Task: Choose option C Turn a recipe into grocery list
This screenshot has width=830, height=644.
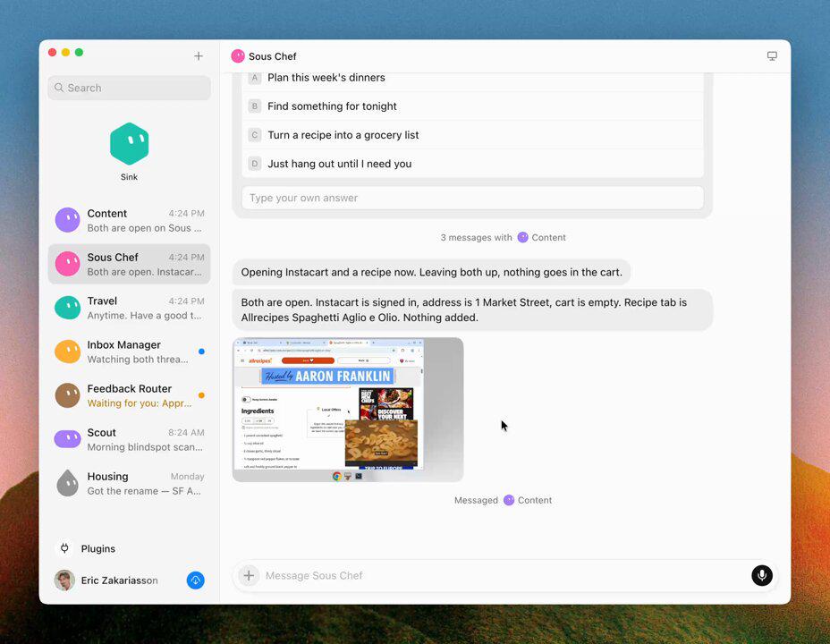Action: (473, 135)
